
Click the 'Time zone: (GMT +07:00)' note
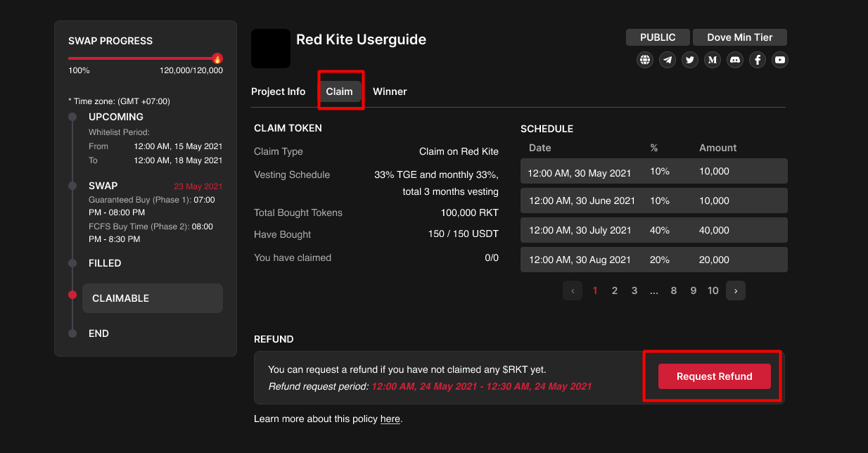pyautogui.click(x=119, y=101)
